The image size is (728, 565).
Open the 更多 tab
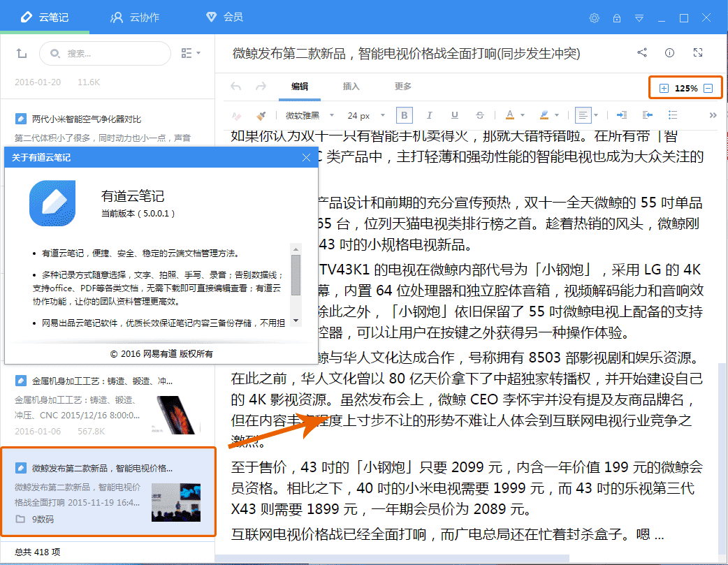click(402, 87)
